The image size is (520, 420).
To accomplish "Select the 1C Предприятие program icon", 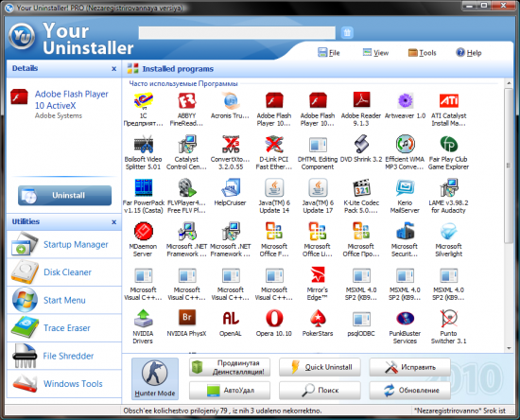I will (x=144, y=101).
